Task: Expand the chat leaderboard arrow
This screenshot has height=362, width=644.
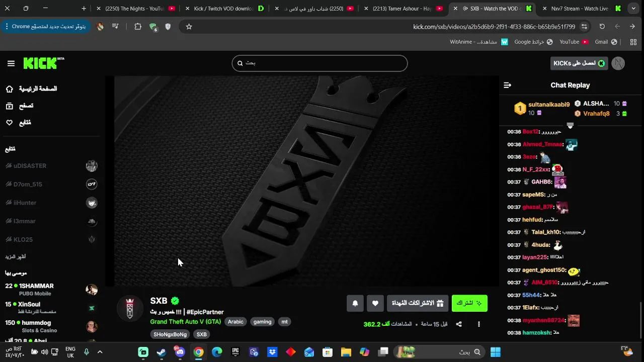Action: coord(570,126)
